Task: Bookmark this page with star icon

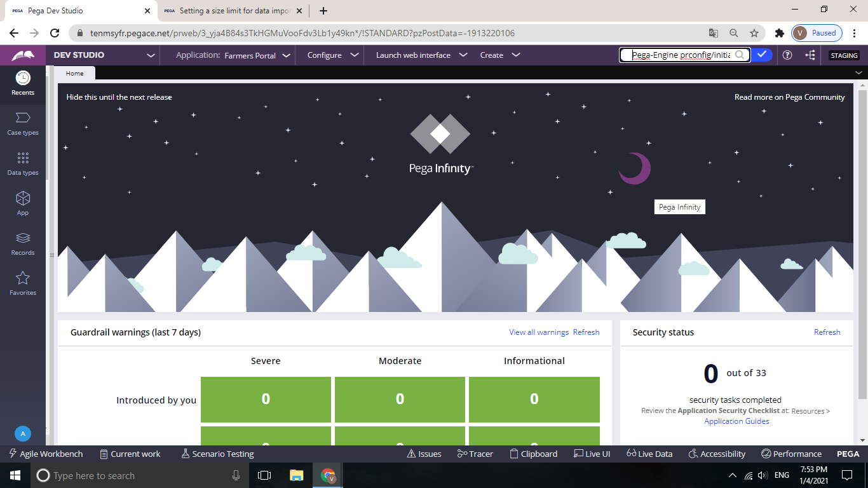Action: pyautogui.click(x=754, y=33)
